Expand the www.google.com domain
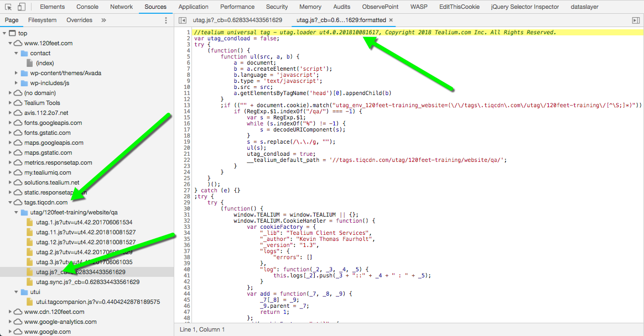 pos(11,332)
